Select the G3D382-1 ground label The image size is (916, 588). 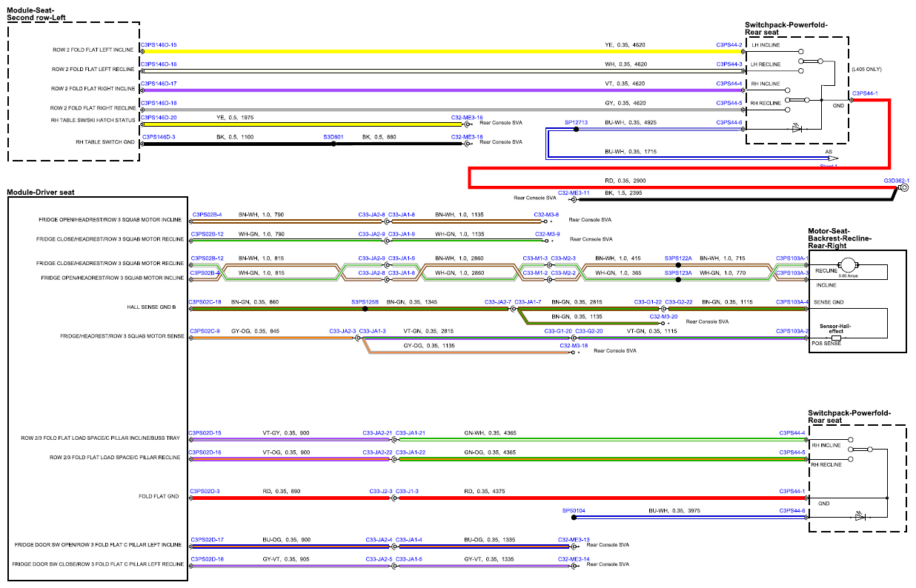click(x=896, y=180)
